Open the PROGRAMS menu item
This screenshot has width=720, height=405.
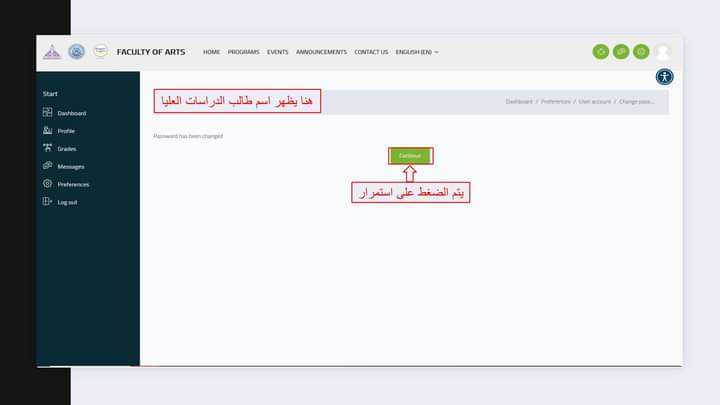tap(243, 52)
